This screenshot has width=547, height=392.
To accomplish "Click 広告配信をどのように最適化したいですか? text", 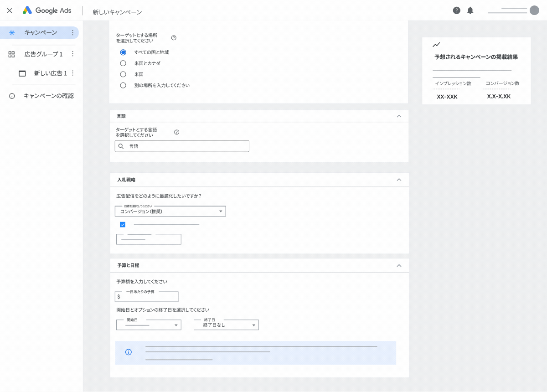I will (159, 196).
